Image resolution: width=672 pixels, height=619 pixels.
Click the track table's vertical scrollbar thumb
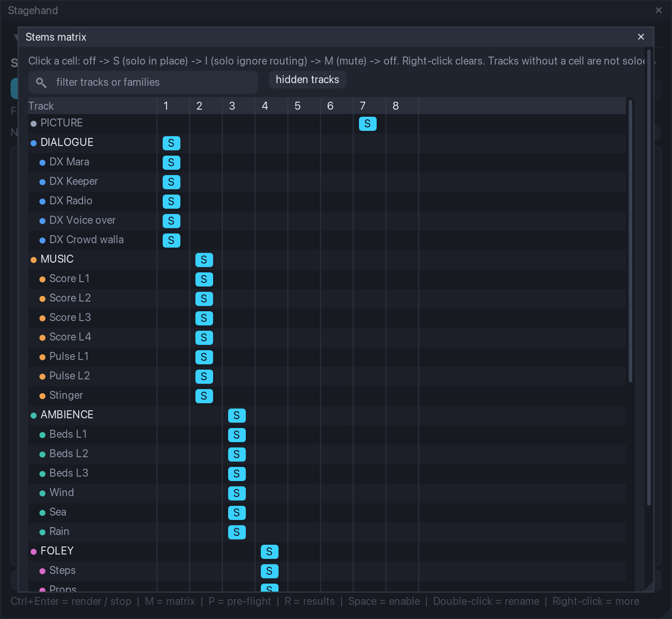(x=630, y=241)
